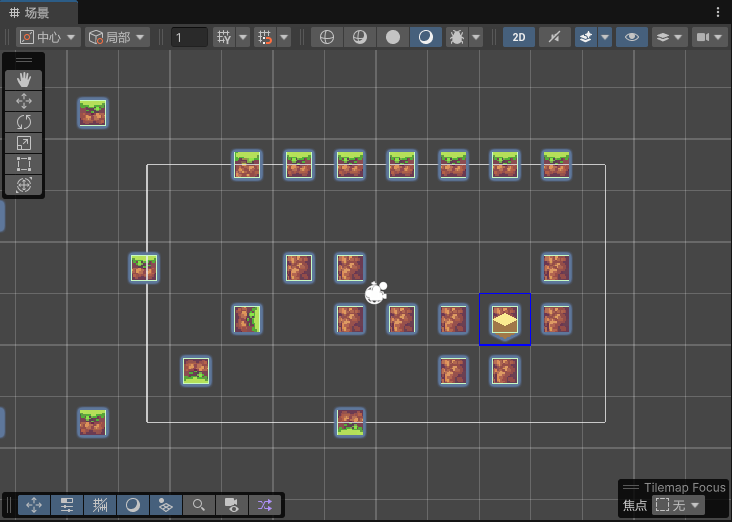Viewport: 732px width, 522px height.
Task: Open the effects dropdown arrow
Action: coord(605,37)
